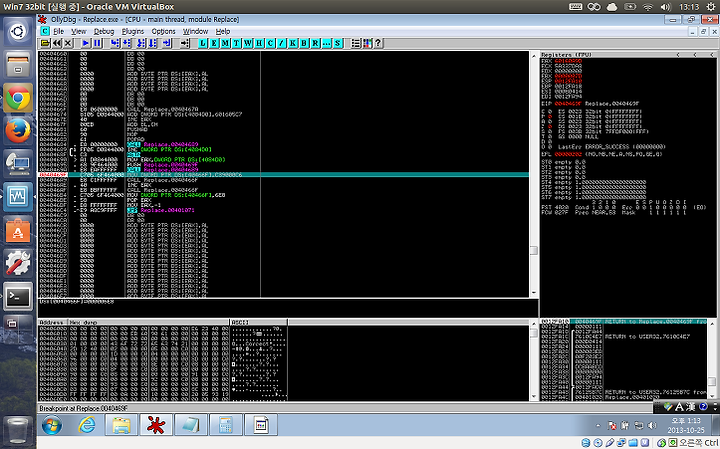Open the Source window with S button
The width and height of the screenshot is (720, 449).
tap(338, 43)
